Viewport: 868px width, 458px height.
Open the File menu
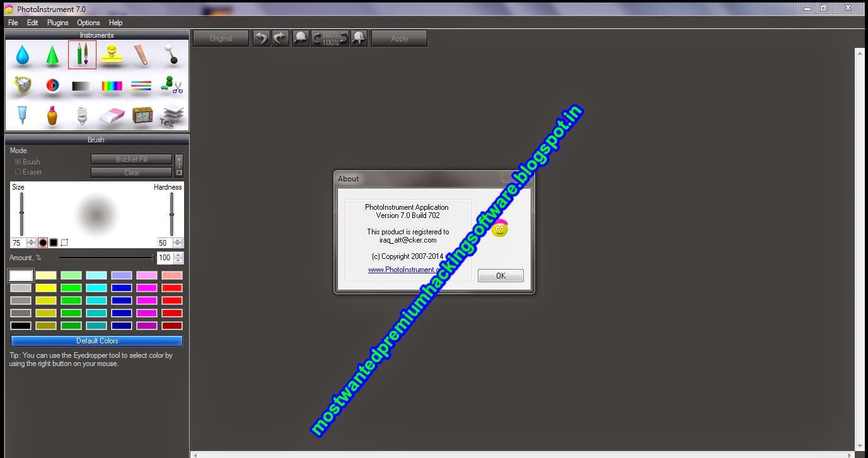pyautogui.click(x=13, y=23)
